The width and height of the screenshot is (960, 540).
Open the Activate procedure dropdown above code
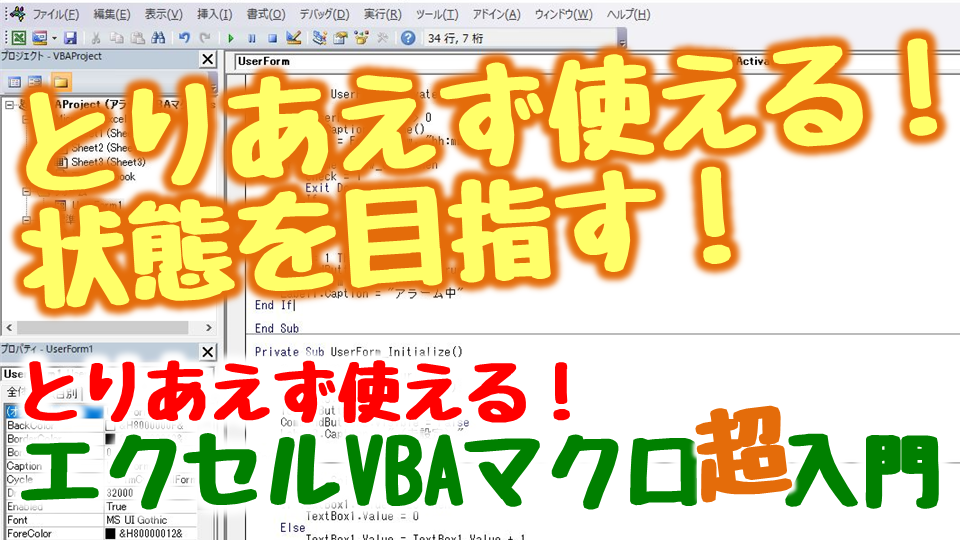pyautogui.click(x=847, y=61)
